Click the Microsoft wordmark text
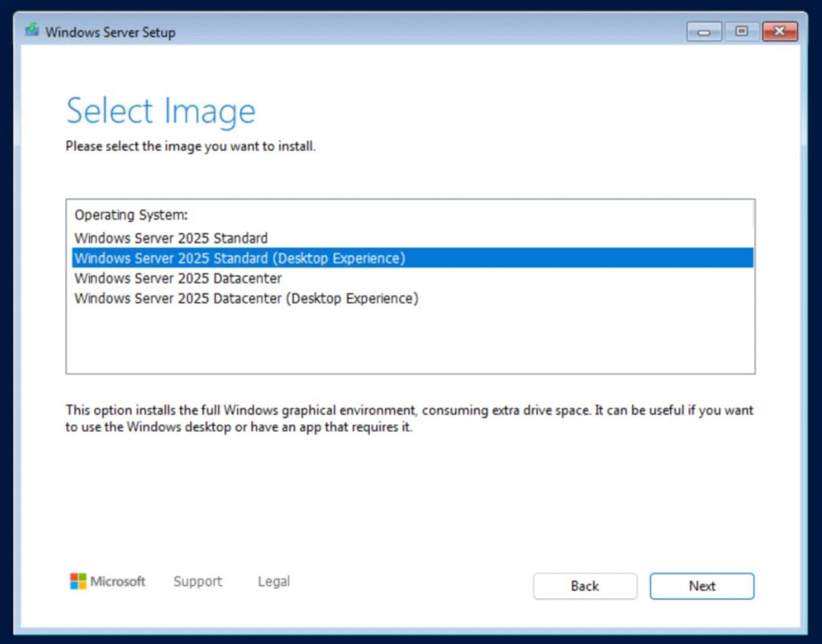The height and width of the screenshot is (644, 822). pos(118,581)
